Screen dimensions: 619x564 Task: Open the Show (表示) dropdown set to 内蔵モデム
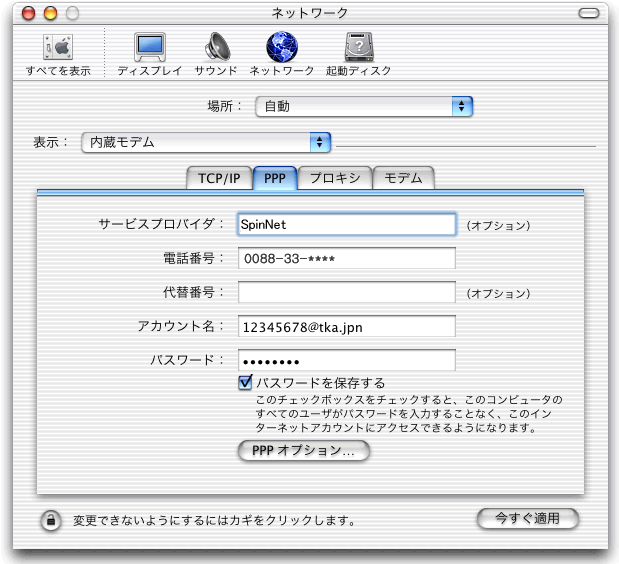[x=206, y=142]
